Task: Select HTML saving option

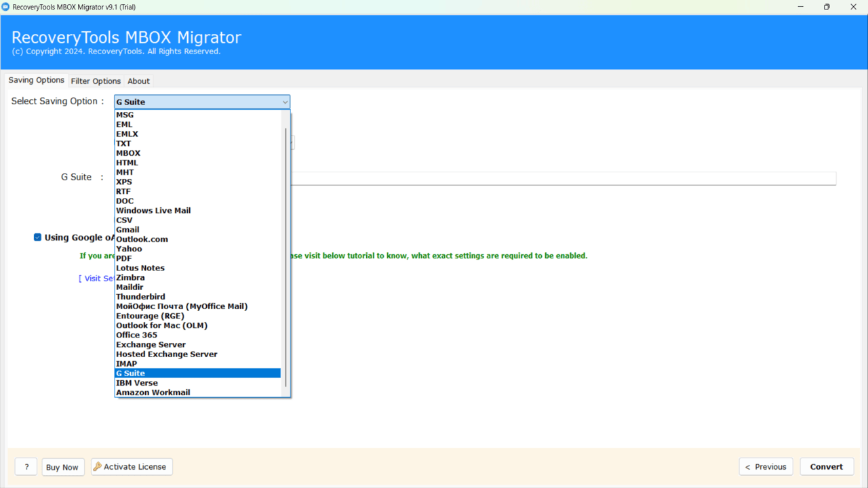Action: click(197, 163)
